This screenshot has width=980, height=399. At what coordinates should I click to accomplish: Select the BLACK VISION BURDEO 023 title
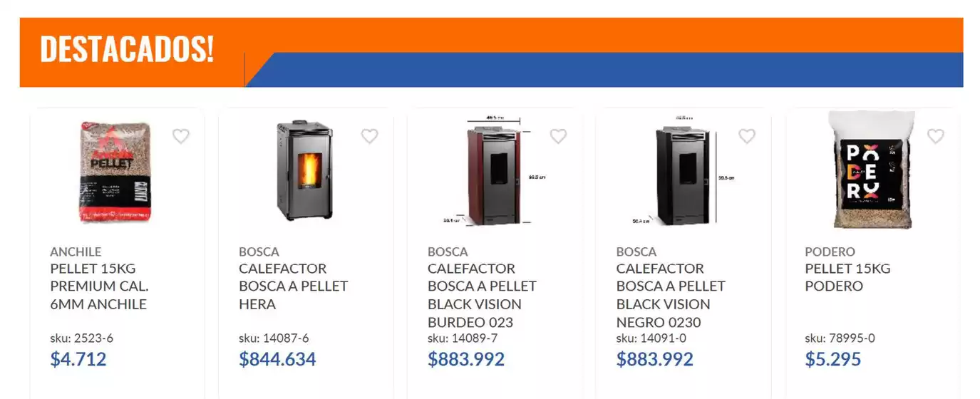(483, 295)
